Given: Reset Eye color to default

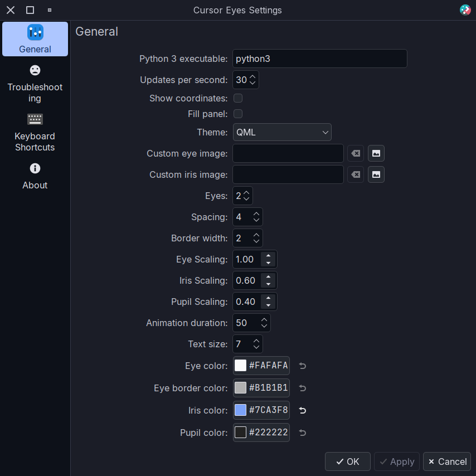Looking at the screenshot, I should [x=303, y=366].
